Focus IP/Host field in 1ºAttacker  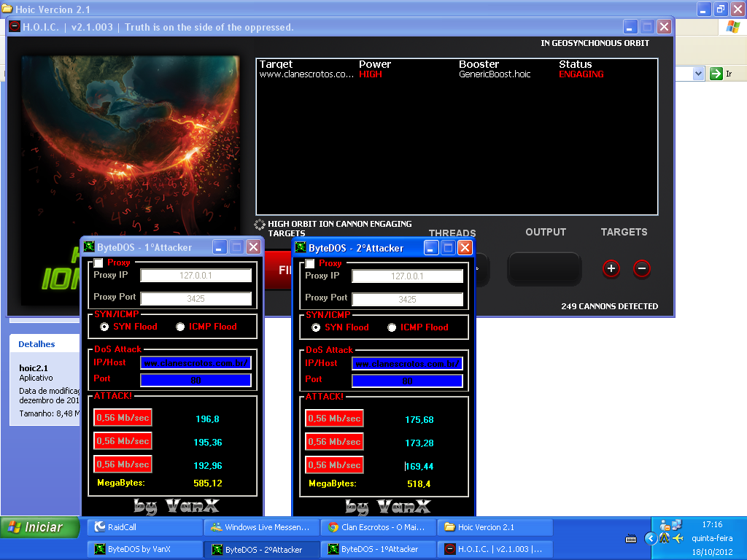pyautogui.click(x=196, y=363)
